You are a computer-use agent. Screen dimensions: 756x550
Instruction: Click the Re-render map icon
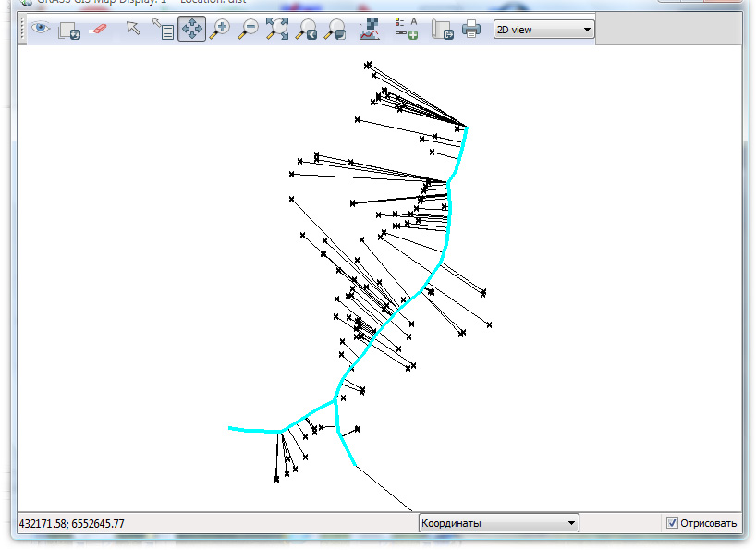point(69,30)
